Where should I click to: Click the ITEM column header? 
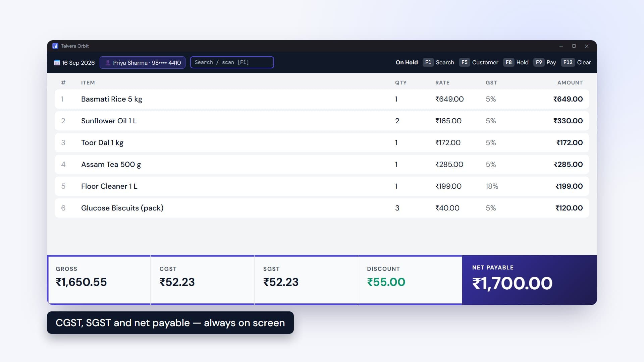(88, 82)
